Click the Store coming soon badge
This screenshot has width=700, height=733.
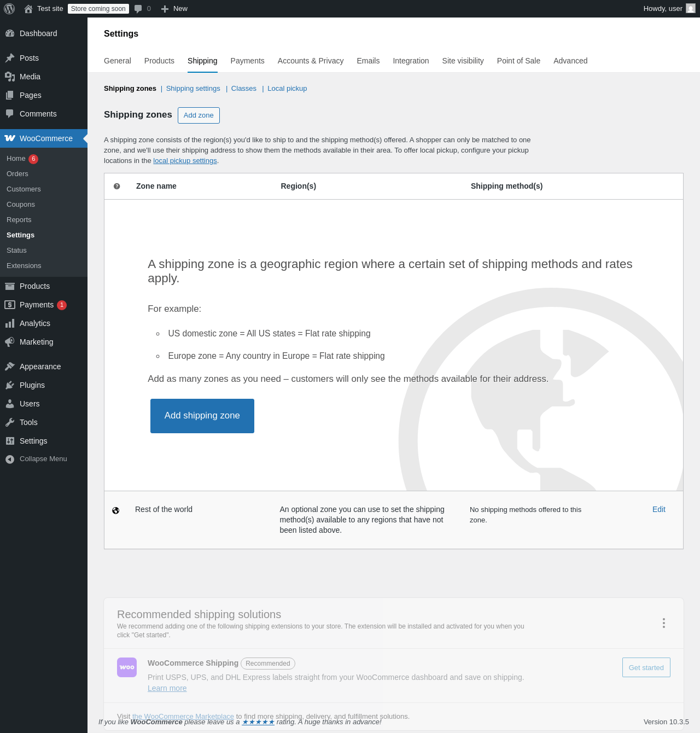pyautogui.click(x=98, y=9)
